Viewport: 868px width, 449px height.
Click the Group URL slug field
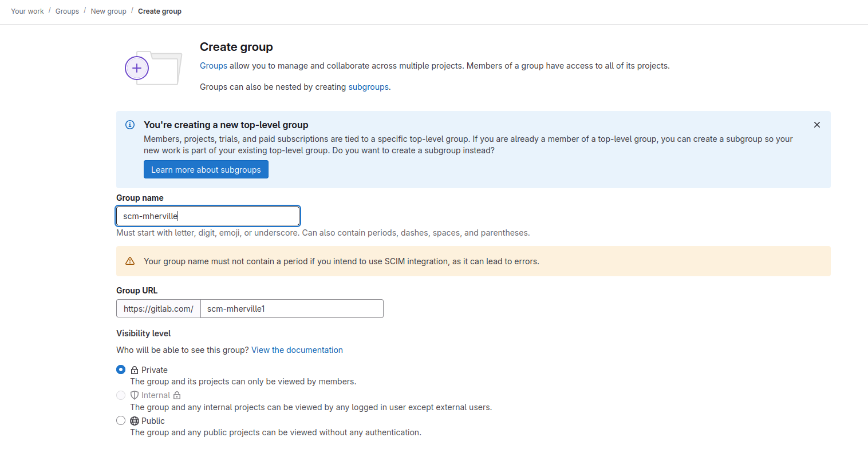(x=291, y=309)
